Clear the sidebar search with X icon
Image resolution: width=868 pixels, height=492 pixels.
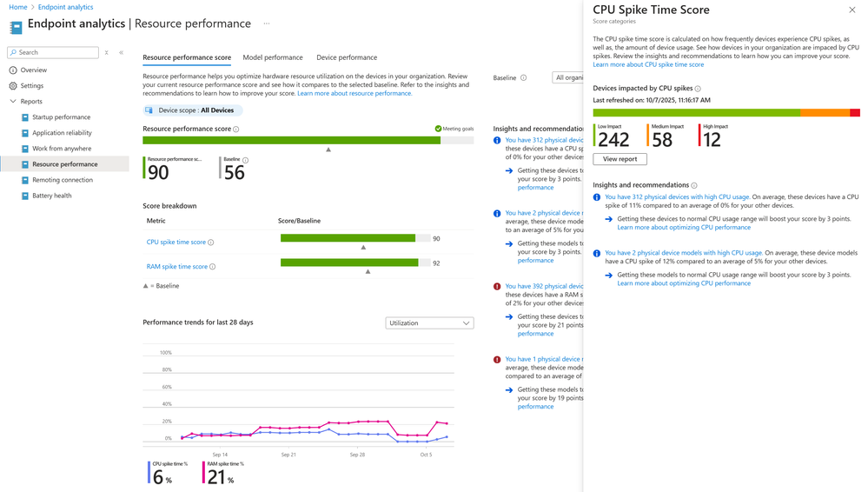pyautogui.click(x=106, y=53)
